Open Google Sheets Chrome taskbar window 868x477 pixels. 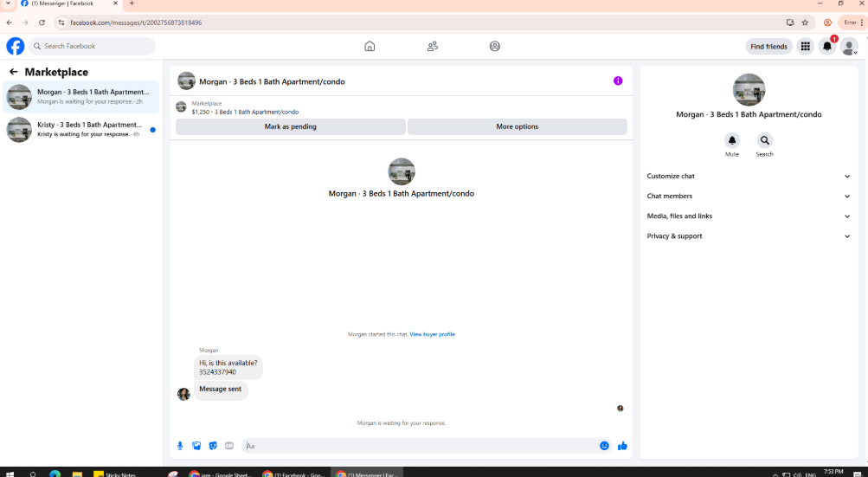[220, 474]
